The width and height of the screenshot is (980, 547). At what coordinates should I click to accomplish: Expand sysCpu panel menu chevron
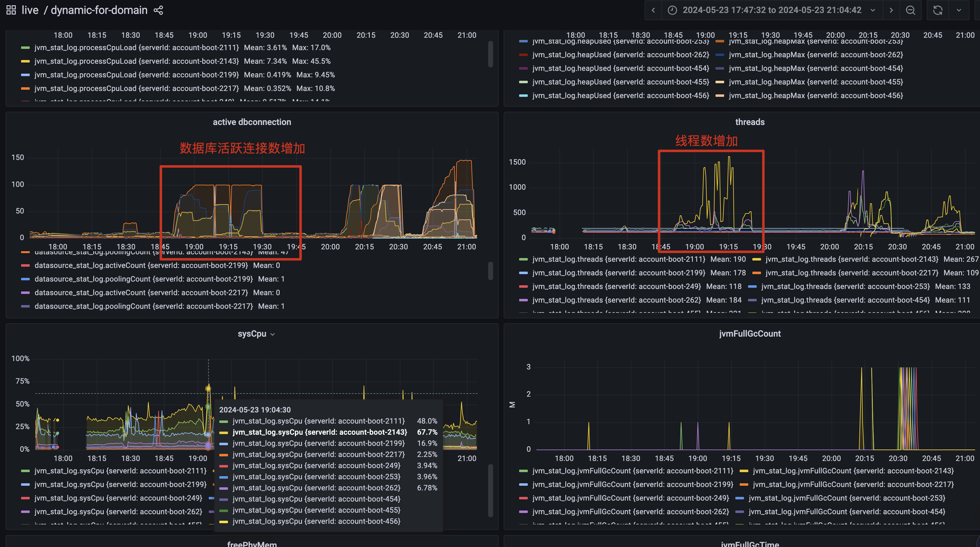click(x=272, y=334)
